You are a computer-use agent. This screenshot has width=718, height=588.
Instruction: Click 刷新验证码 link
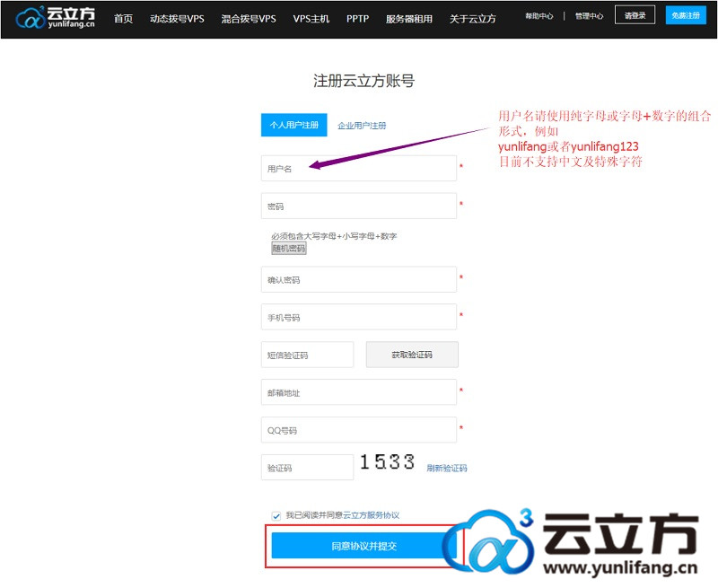pyautogui.click(x=447, y=468)
